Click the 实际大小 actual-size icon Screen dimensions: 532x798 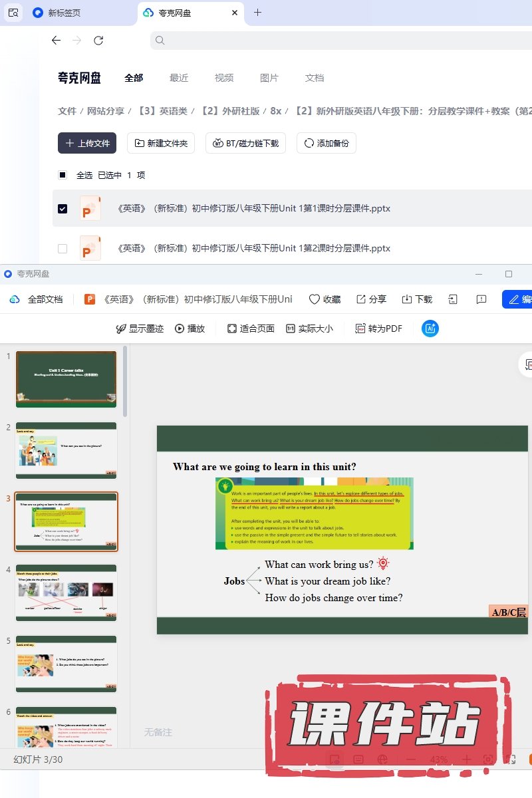tap(291, 329)
